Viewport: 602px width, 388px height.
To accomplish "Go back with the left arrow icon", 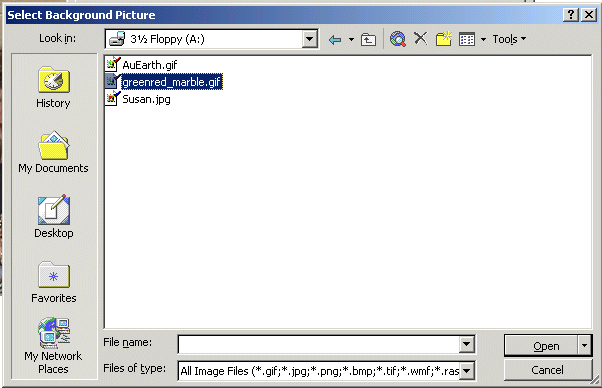I will [335, 40].
